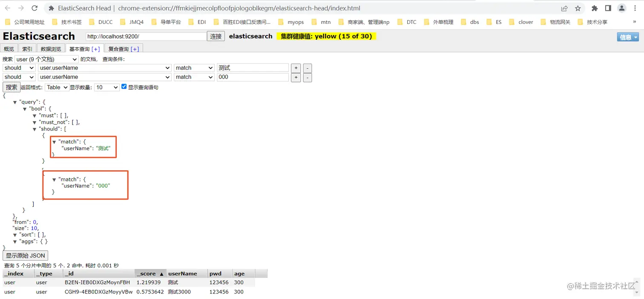Remove the 测试 query clause row

click(x=308, y=68)
